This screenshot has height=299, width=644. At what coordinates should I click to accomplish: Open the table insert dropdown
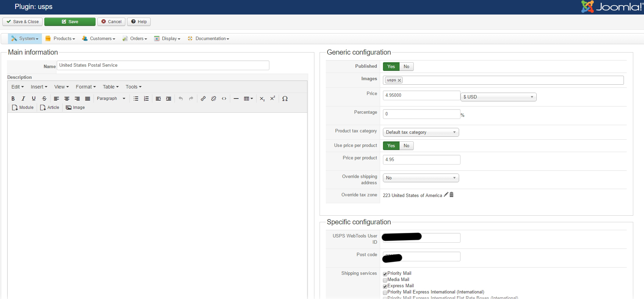click(249, 99)
